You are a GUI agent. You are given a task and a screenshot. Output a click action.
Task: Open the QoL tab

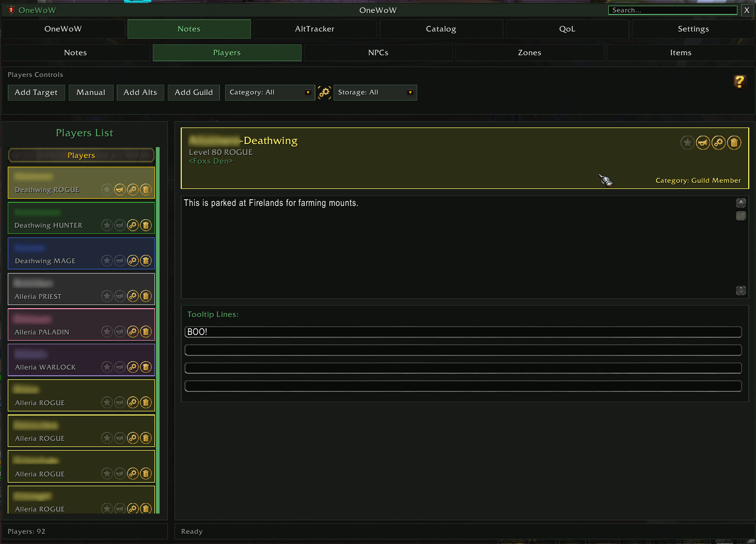(567, 29)
